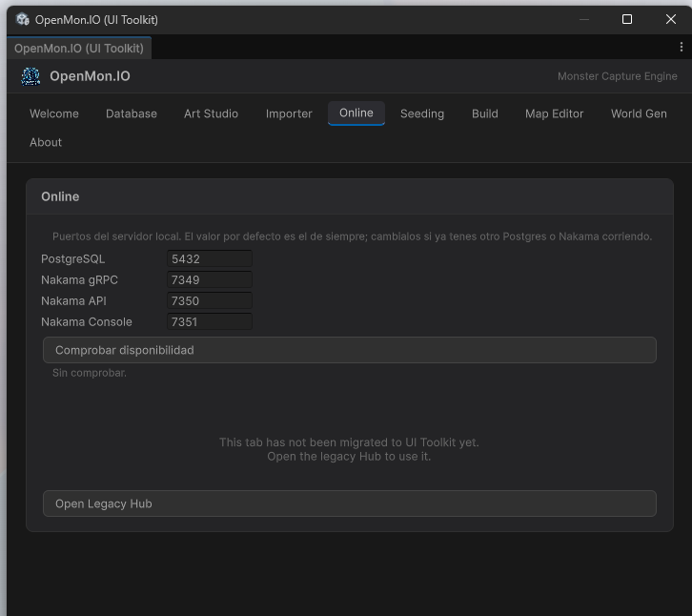Open the About tab
Viewport: 692px width, 616px height.
click(46, 142)
